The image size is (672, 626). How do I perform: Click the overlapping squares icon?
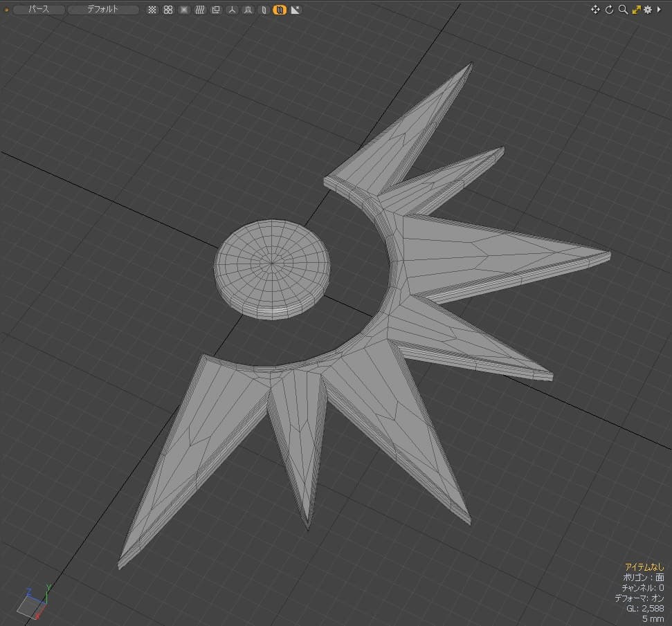216,10
